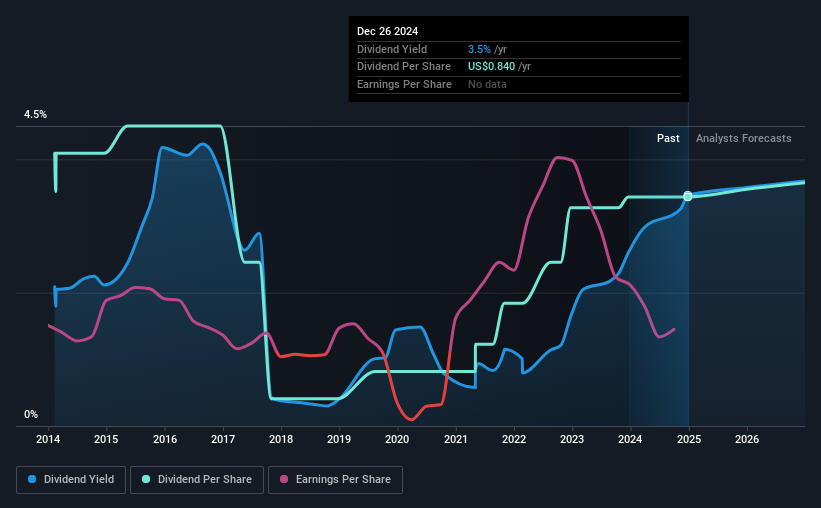Click the 'Dividend Yield' row label in tooltip
The image size is (821, 508).
tap(392, 49)
